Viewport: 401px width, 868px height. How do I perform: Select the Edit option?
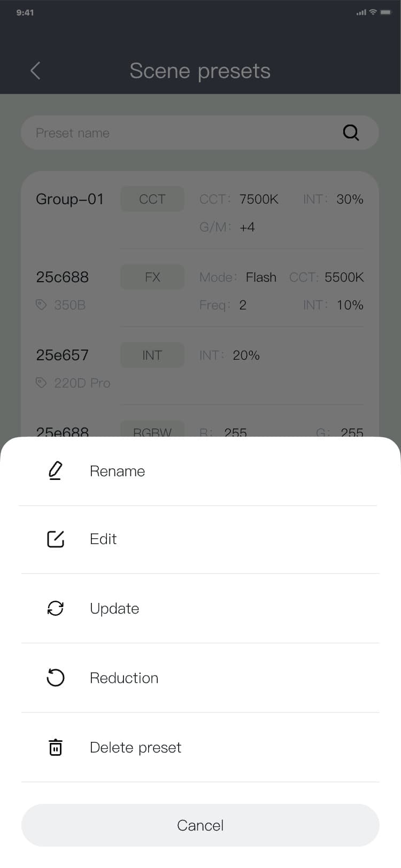[x=103, y=539]
